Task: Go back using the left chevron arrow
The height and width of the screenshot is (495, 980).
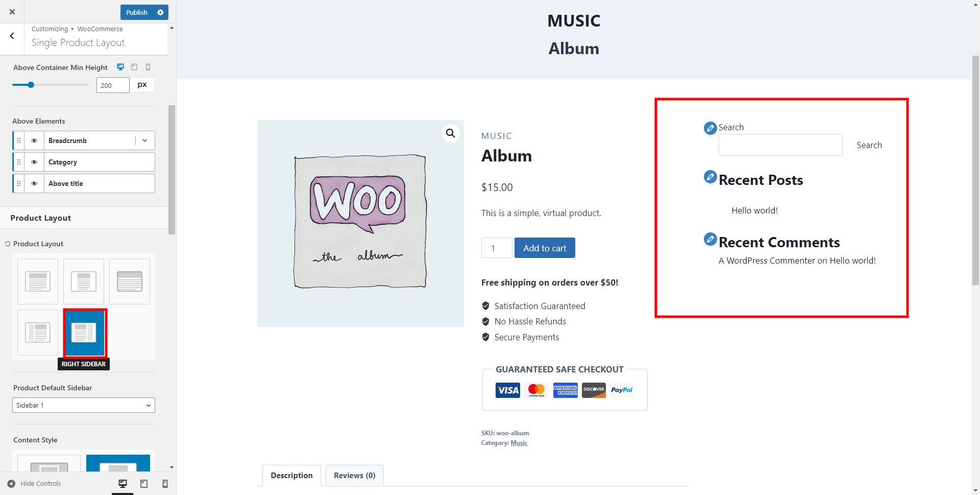Action: [12, 36]
